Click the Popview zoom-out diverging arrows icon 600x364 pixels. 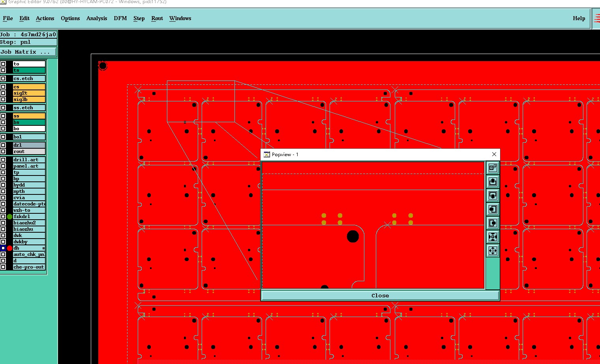click(493, 250)
